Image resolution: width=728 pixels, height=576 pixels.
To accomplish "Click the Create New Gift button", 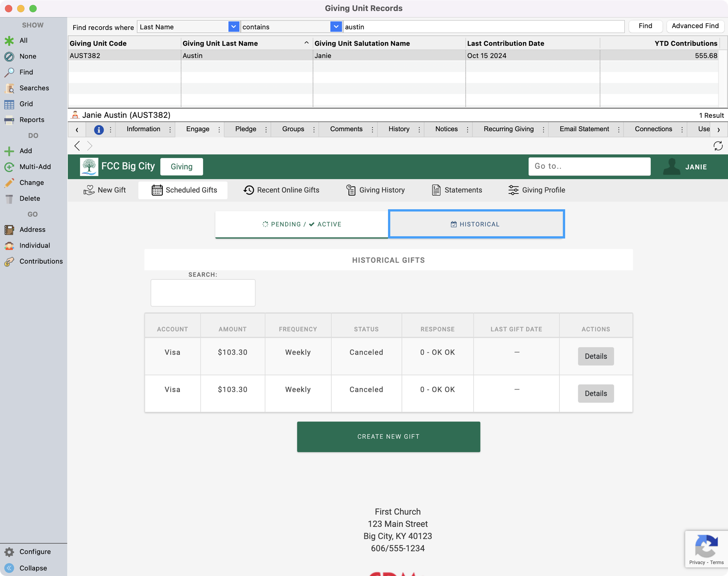I will click(x=388, y=436).
